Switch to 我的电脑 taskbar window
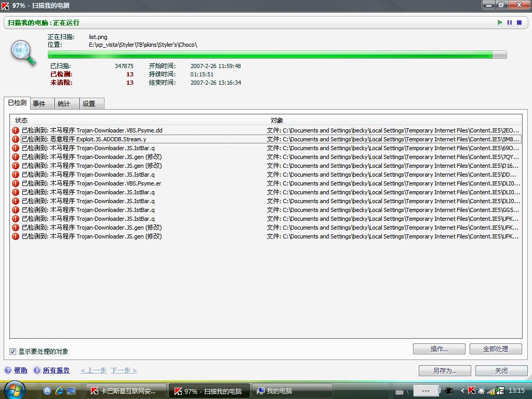Screen dimensions: 532x399 click(x=292, y=391)
